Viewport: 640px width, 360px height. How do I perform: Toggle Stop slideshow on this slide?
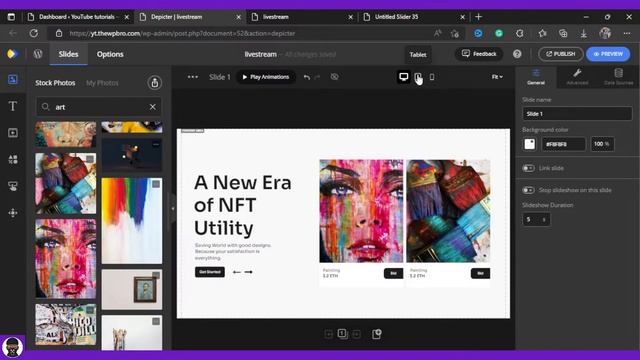(528, 190)
